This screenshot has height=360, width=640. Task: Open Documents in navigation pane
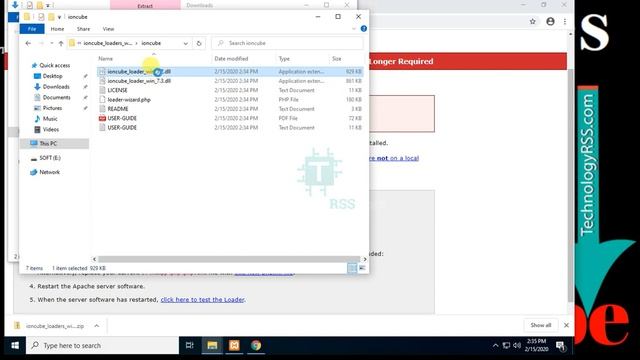click(56, 97)
